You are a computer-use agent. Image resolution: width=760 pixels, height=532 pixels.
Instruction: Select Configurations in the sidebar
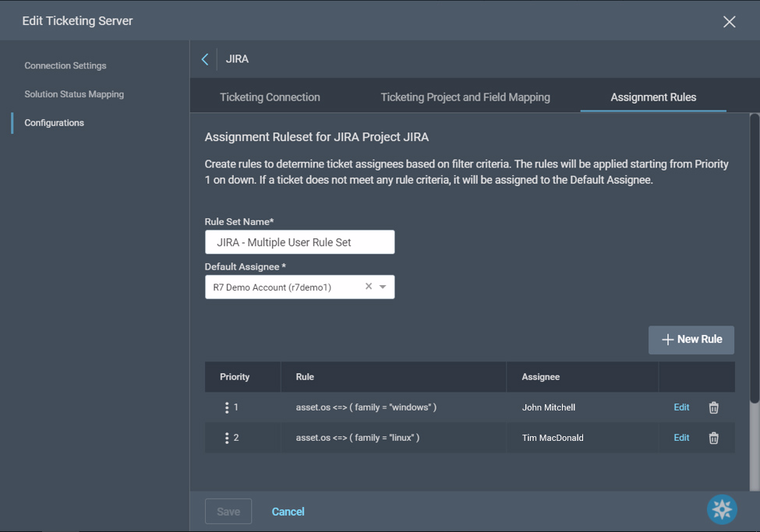[55, 123]
